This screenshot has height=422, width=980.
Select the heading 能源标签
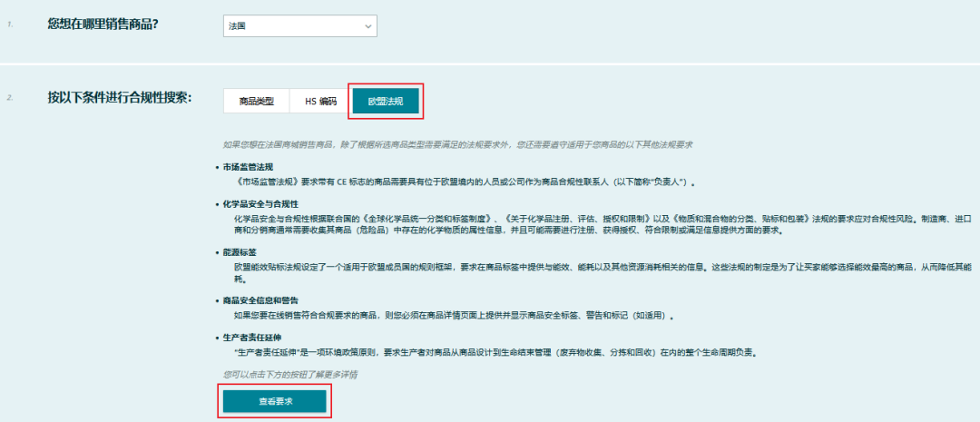240,252
